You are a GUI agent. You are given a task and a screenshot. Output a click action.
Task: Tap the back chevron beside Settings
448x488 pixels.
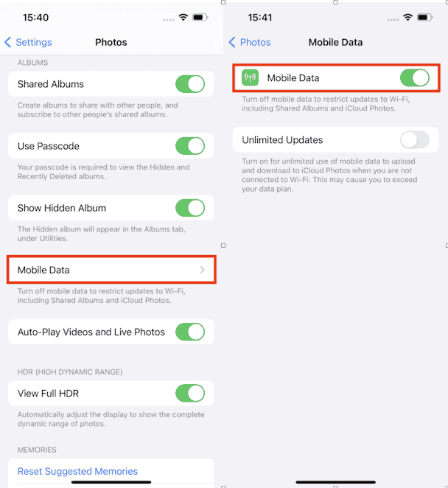[8, 43]
